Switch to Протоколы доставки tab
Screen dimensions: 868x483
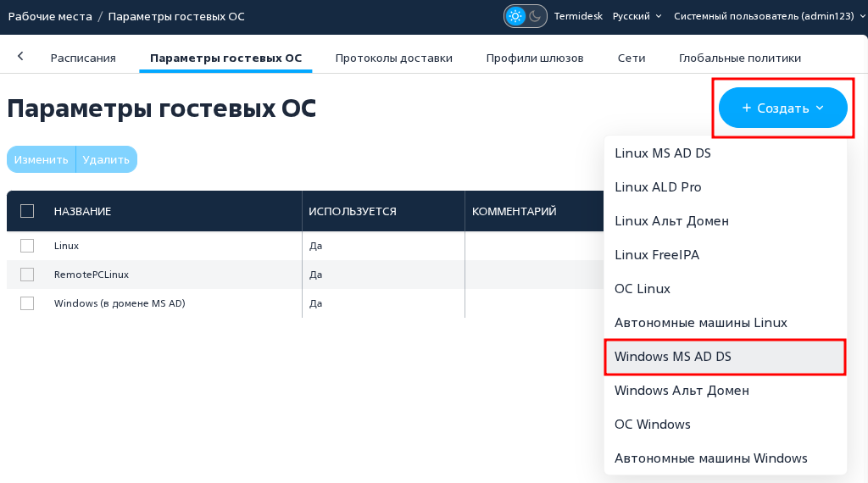click(x=393, y=58)
